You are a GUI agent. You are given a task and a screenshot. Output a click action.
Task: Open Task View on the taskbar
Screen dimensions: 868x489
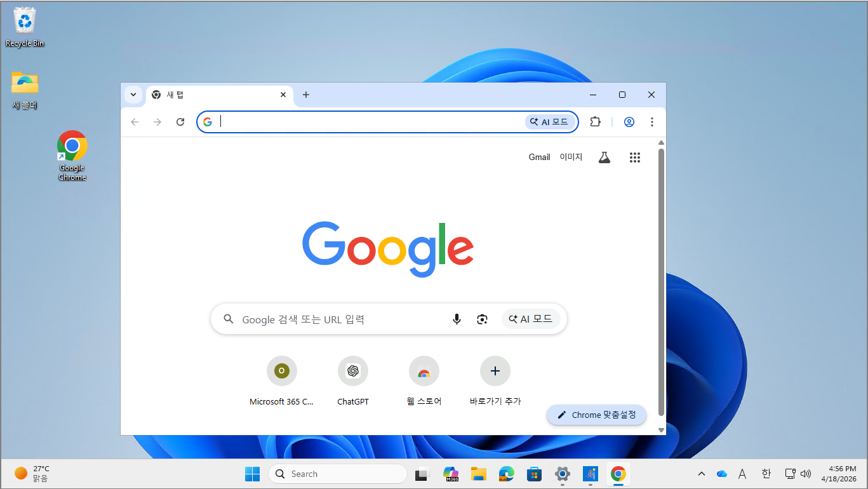pos(423,474)
